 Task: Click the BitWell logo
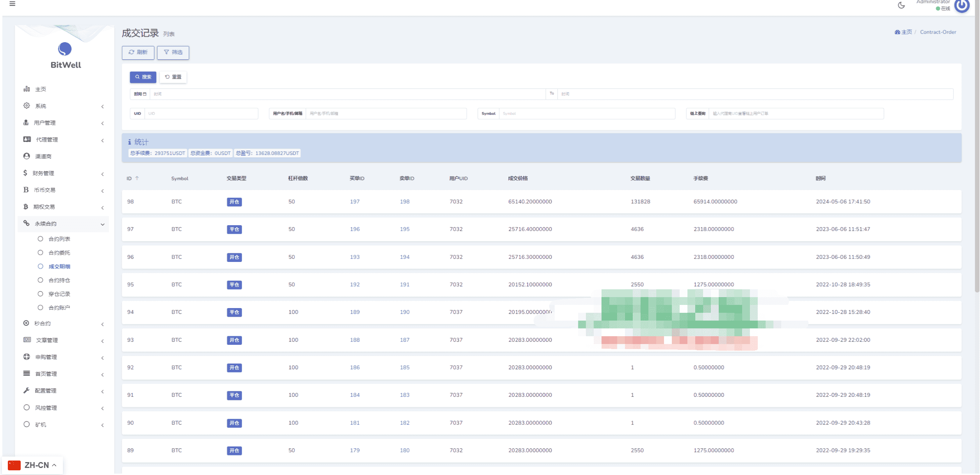coord(65,56)
